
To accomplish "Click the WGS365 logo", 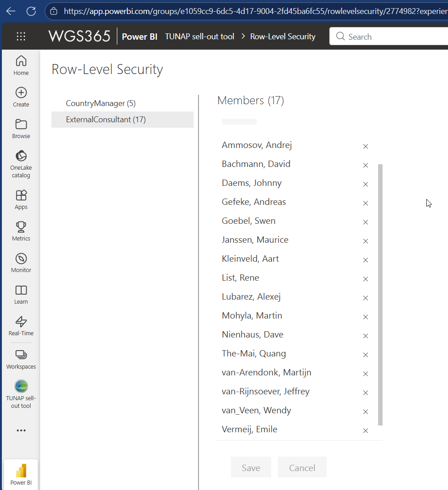I will tap(79, 36).
